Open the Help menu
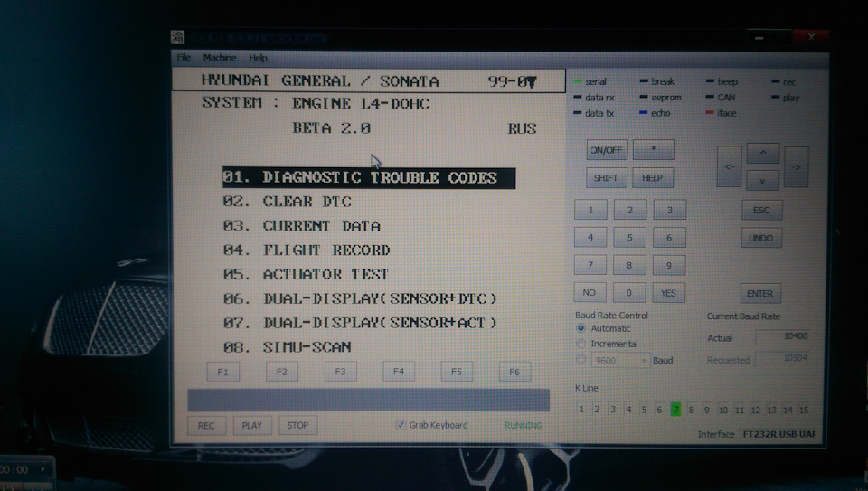Viewport: 868px width, 491px height. 258,58
